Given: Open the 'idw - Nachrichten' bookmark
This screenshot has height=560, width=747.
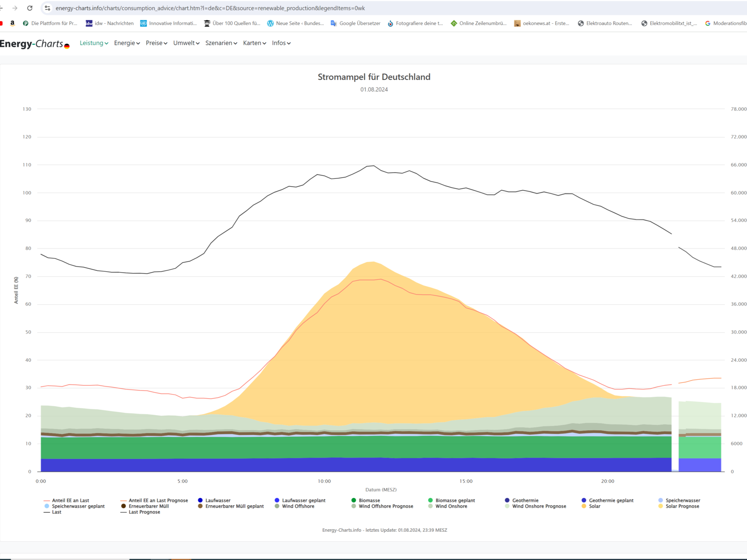Looking at the screenshot, I should (x=110, y=23).
